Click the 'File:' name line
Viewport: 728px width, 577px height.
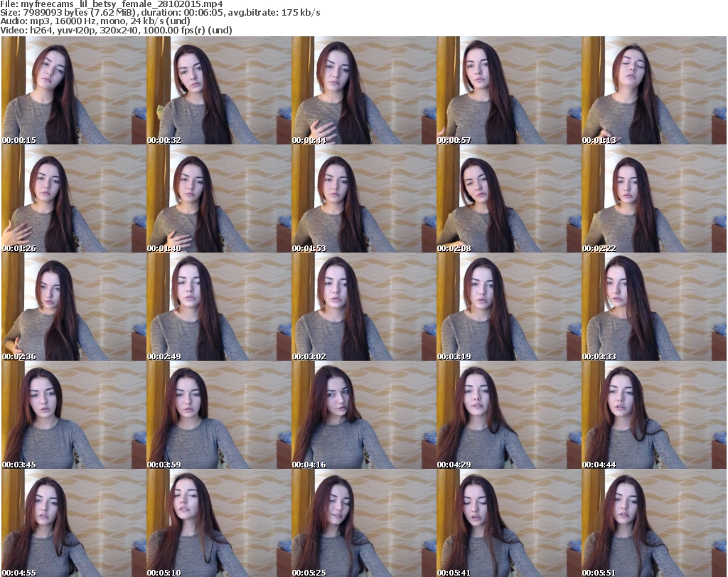click(112, 4)
